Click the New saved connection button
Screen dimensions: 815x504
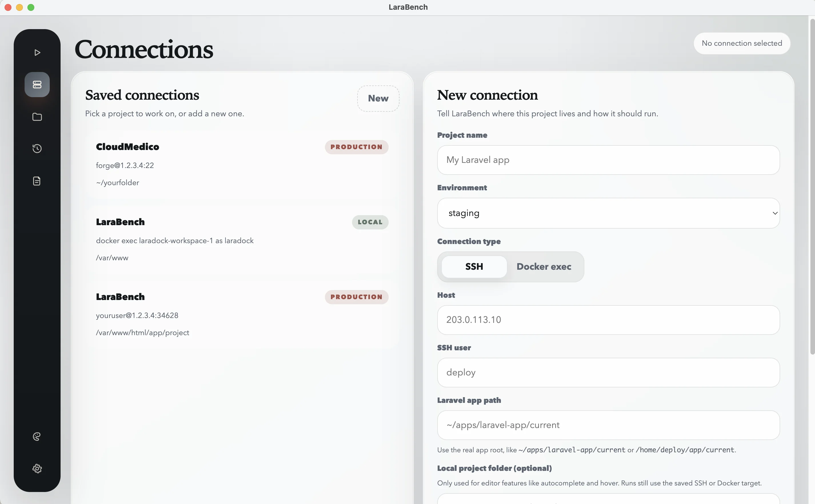378,98
